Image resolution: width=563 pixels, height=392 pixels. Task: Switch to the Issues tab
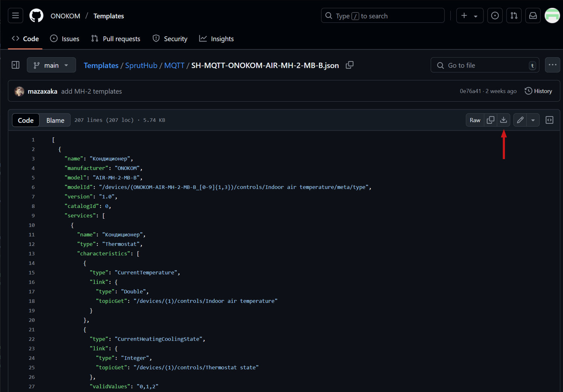pos(65,39)
